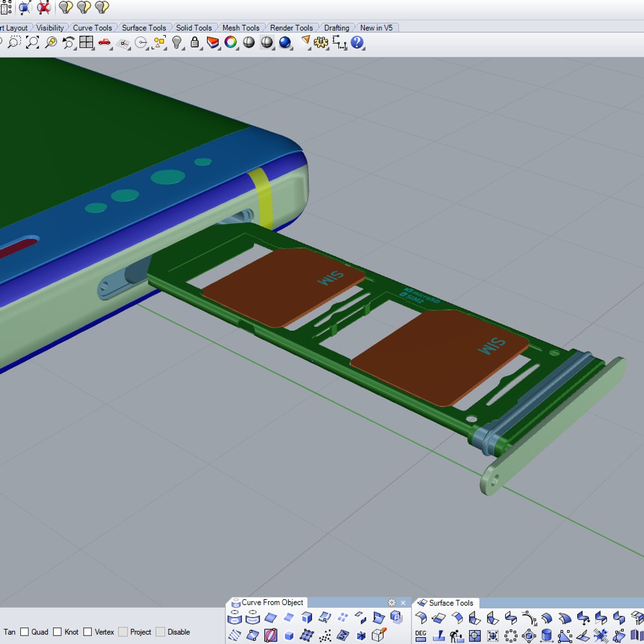This screenshot has height=644, width=644.
Task: Toggle the Disable osnap checkbox
Action: [160, 631]
